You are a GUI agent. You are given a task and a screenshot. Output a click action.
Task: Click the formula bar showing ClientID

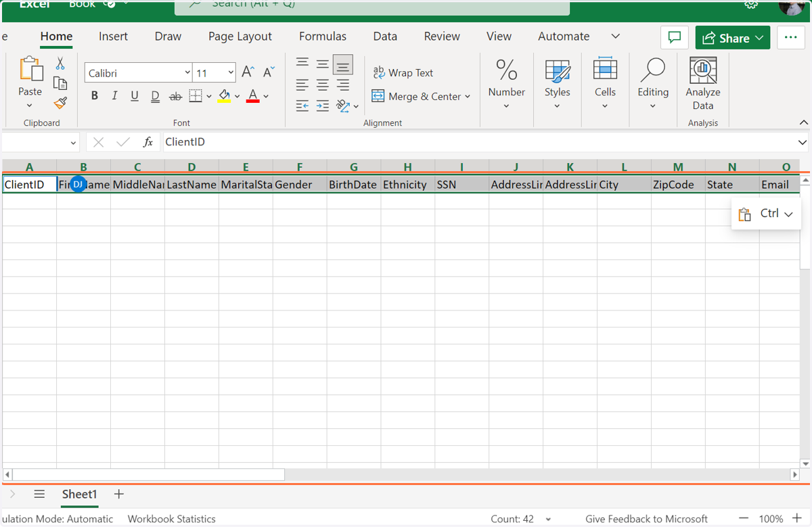coord(478,142)
